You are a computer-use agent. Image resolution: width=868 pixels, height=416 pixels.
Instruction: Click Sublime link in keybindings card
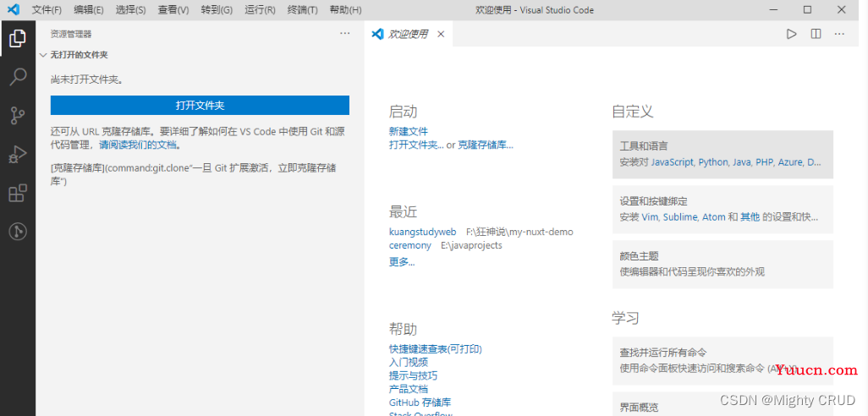click(x=680, y=217)
